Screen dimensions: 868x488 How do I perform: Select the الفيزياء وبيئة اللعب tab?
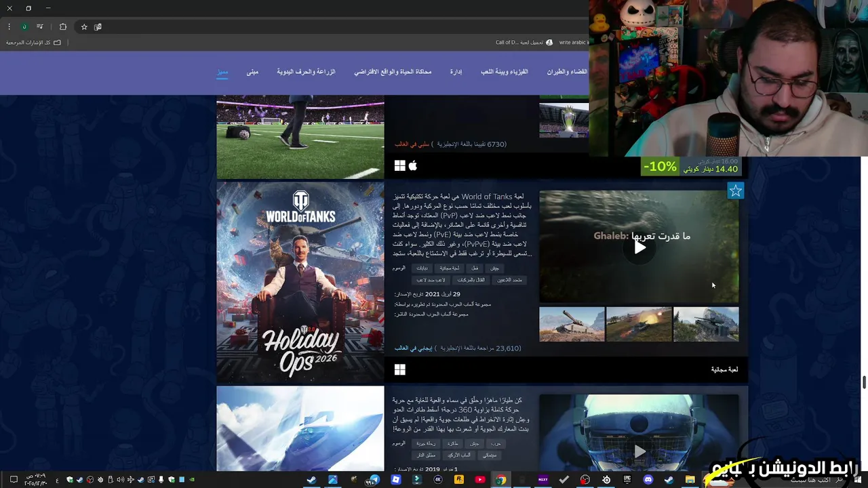click(505, 72)
